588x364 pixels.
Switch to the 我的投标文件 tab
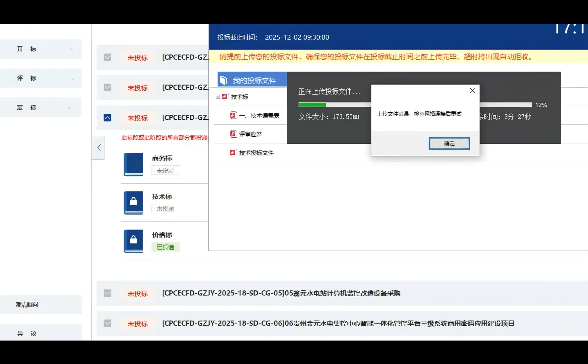tap(256, 79)
